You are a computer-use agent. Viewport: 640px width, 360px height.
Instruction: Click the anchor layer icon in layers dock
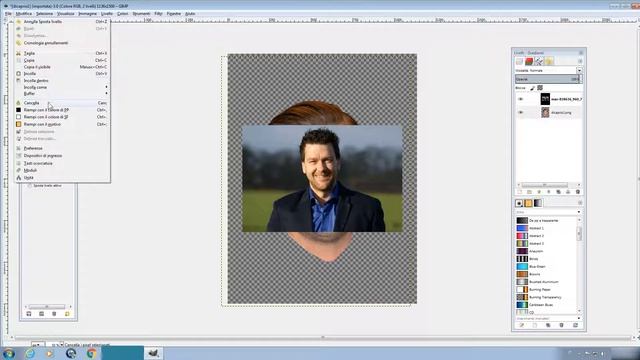point(568,192)
